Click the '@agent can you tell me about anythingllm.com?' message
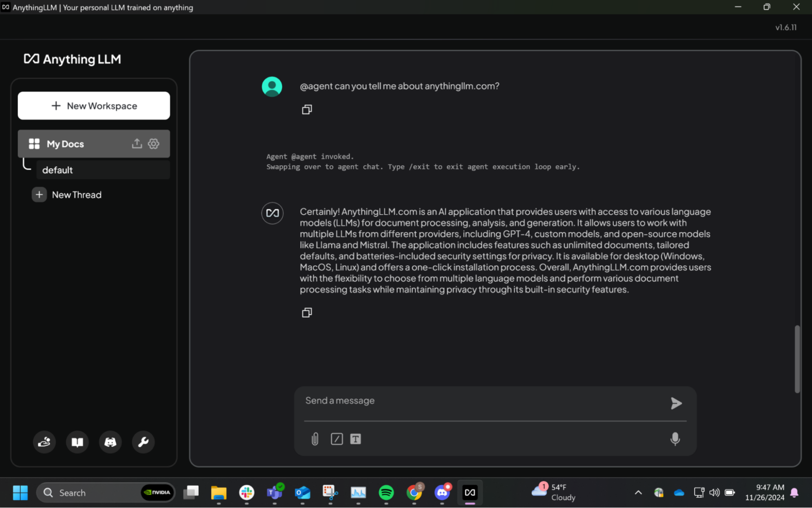The image size is (812, 508). (399, 86)
